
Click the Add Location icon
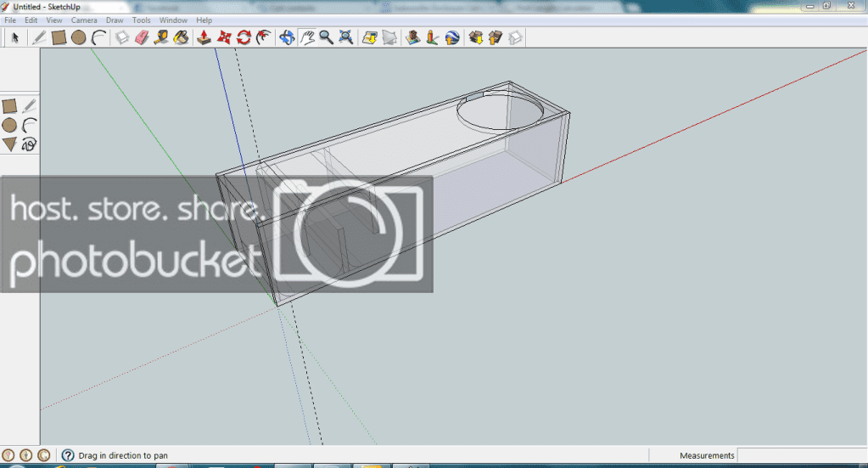tap(369, 37)
